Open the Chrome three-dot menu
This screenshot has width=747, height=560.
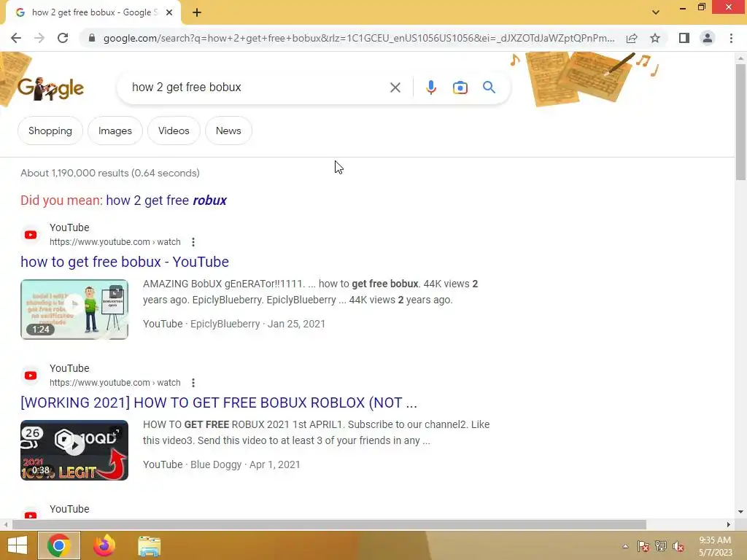pyautogui.click(x=731, y=38)
